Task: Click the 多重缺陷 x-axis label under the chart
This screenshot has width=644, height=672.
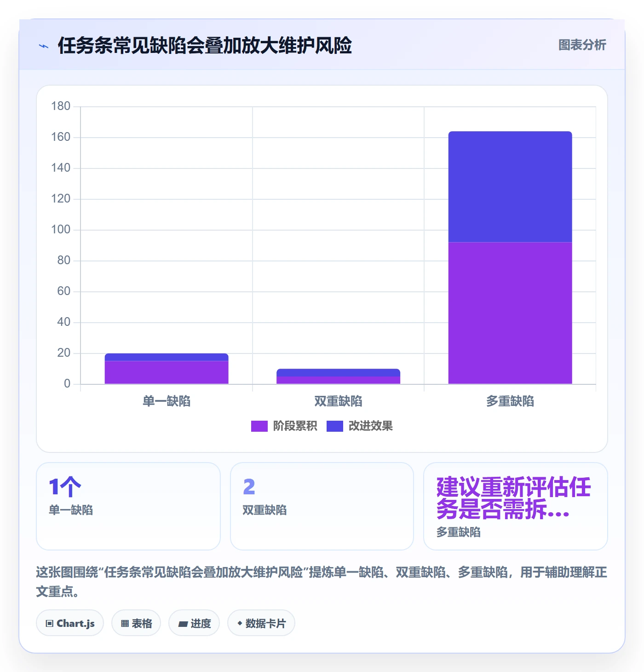Action: [510, 401]
